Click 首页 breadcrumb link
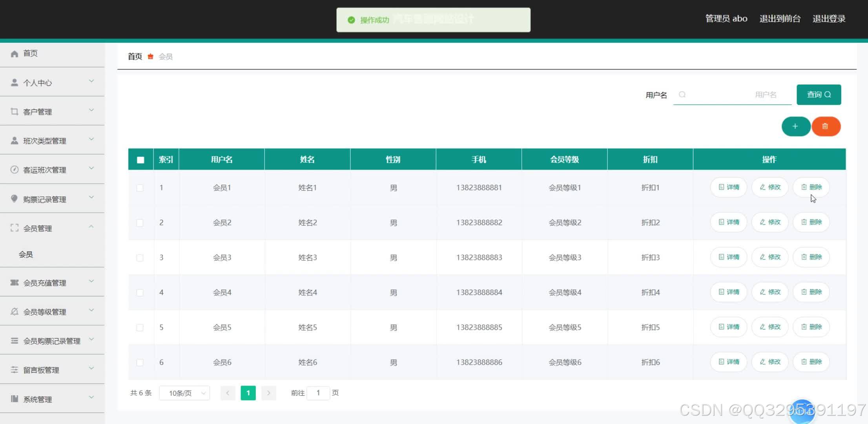Screen dimensions: 868x424 (x=135, y=57)
